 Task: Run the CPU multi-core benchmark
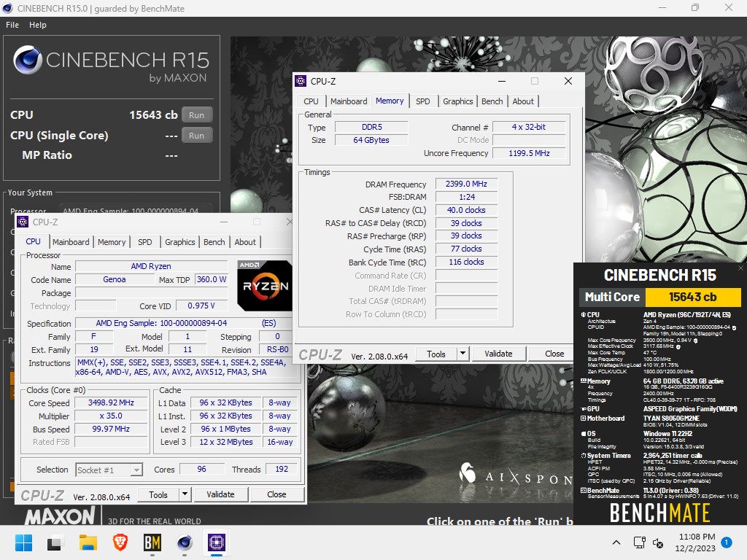(x=196, y=114)
